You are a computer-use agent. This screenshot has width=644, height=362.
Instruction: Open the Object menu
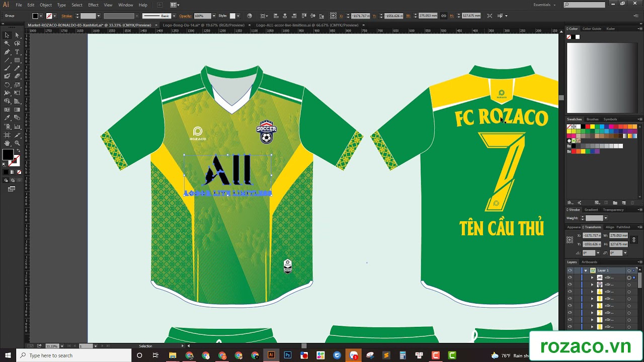(x=46, y=5)
